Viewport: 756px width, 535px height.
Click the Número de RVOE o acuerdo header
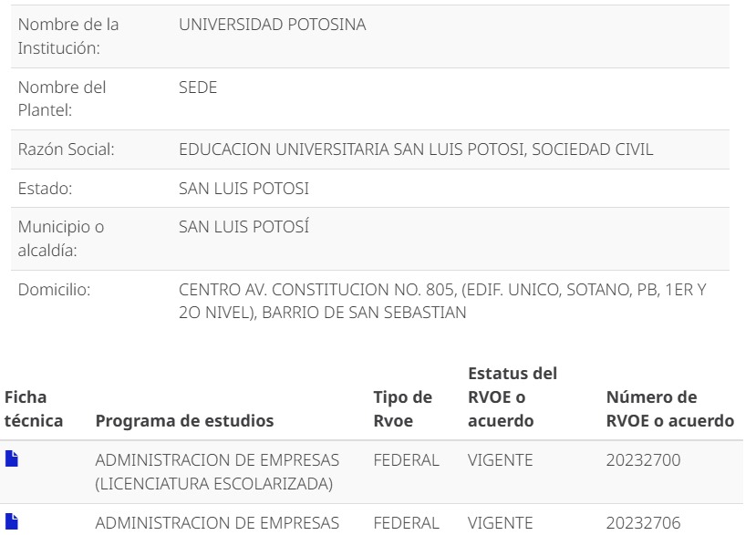pyautogui.click(x=670, y=408)
